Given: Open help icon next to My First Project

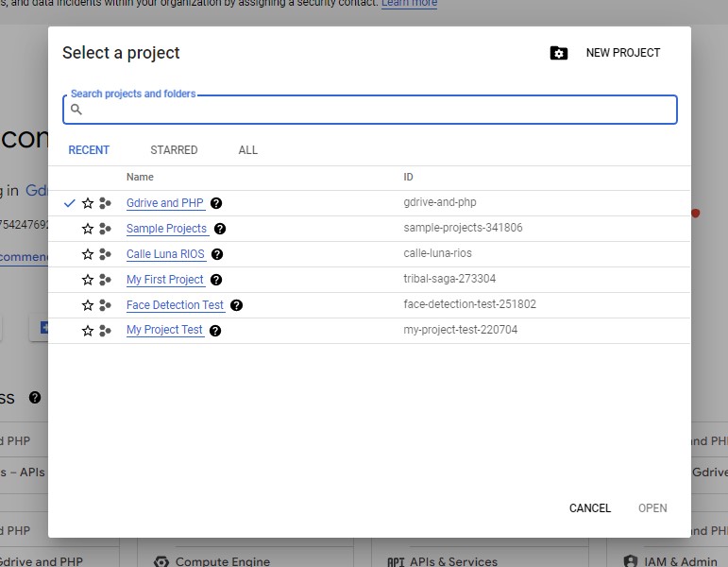Looking at the screenshot, I should (216, 280).
